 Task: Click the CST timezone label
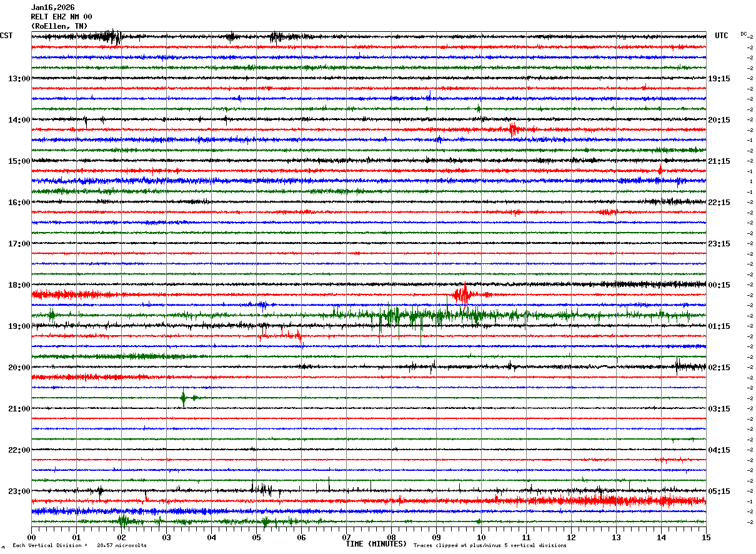(6, 36)
